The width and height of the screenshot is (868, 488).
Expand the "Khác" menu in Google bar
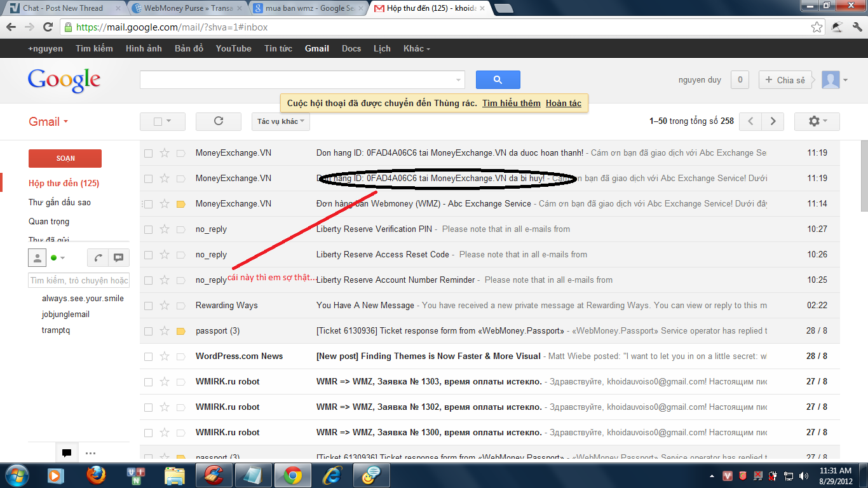(x=417, y=48)
